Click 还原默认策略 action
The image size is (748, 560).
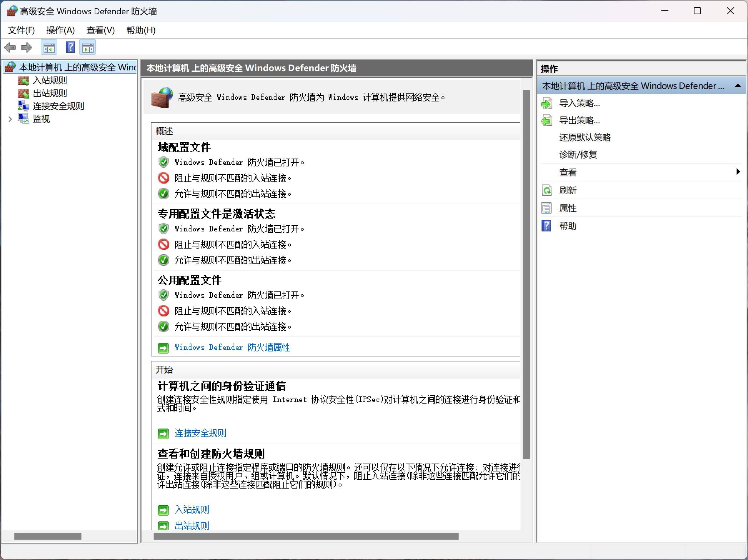click(585, 137)
